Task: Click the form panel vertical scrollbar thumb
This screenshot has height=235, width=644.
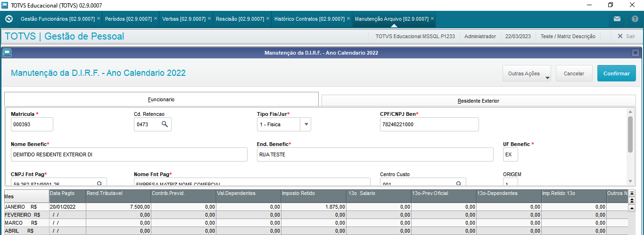Action: click(630, 134)
